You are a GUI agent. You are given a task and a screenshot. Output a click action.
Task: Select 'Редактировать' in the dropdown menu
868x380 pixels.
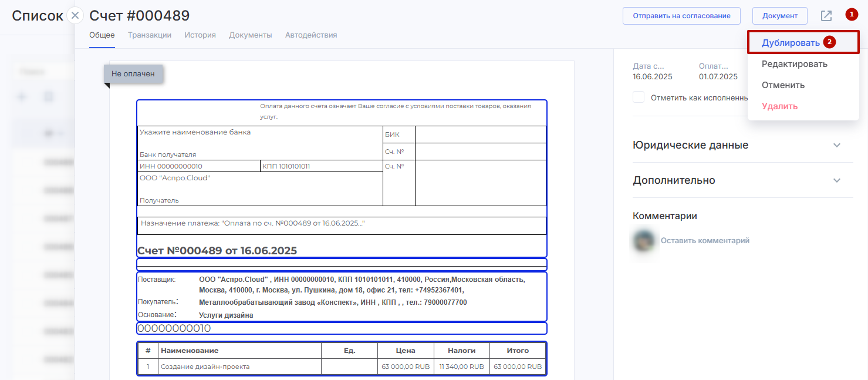point(794,64)
